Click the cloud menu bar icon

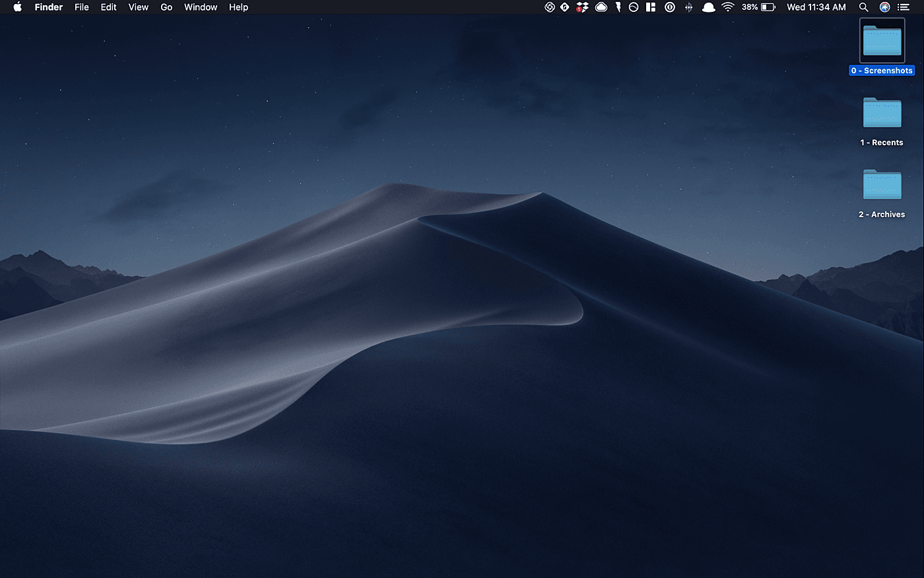[601, 7]
